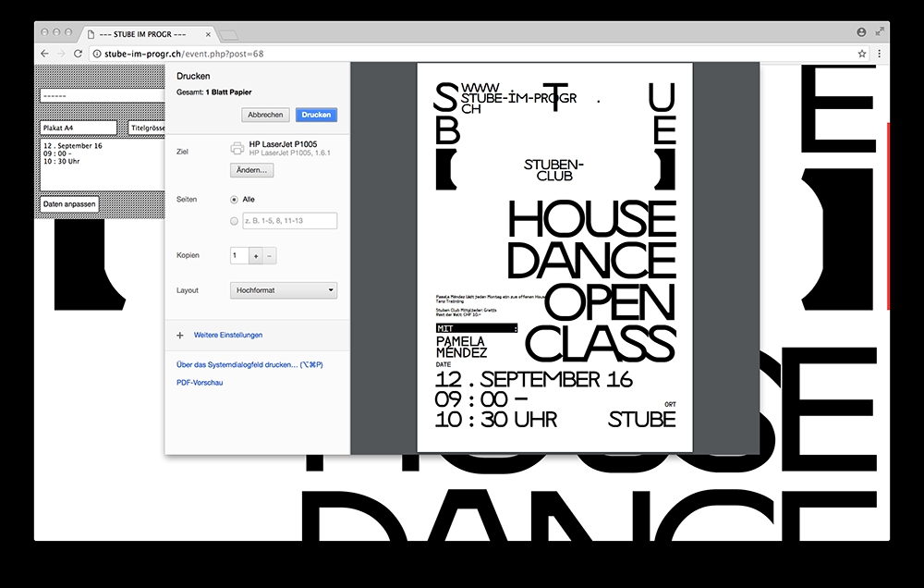Image resolution: width=924 pixels, height=588 pixels.
Task: Bookmark the page with star icon
Action: click(861, 54)
